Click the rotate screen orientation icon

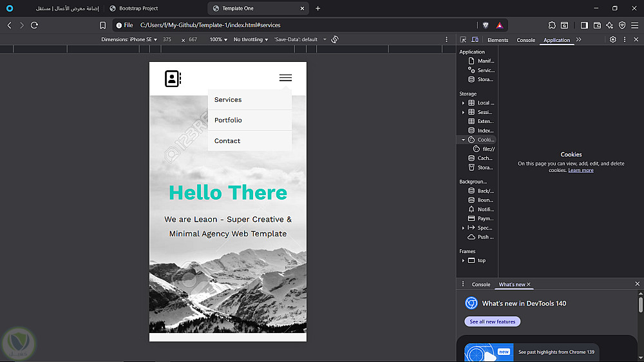coord(335,40)
